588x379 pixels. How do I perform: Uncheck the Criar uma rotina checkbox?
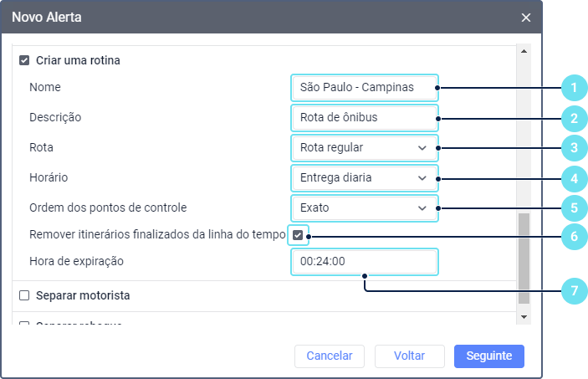click(24, 60)
